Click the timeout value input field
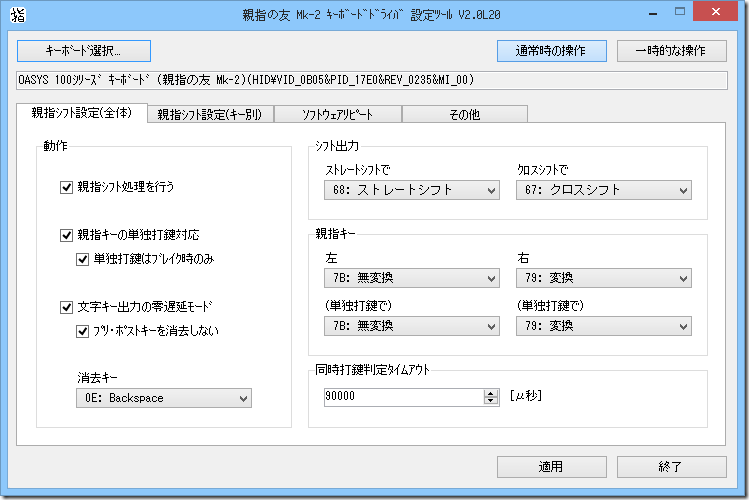The height and width of the screenshot is (500, 749). tap(402, 397)
